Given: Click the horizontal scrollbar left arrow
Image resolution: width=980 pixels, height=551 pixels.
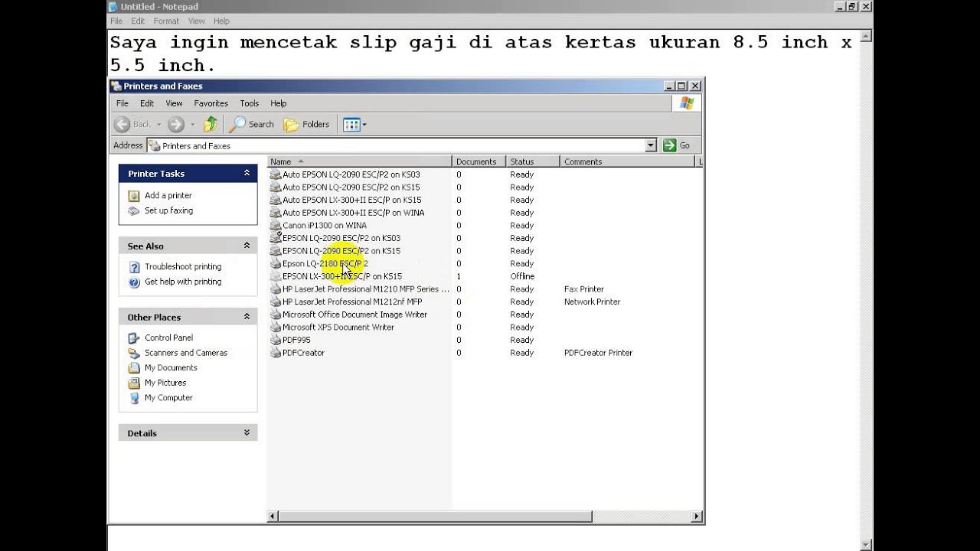Looking at the screenshot, I should point(273,517).
